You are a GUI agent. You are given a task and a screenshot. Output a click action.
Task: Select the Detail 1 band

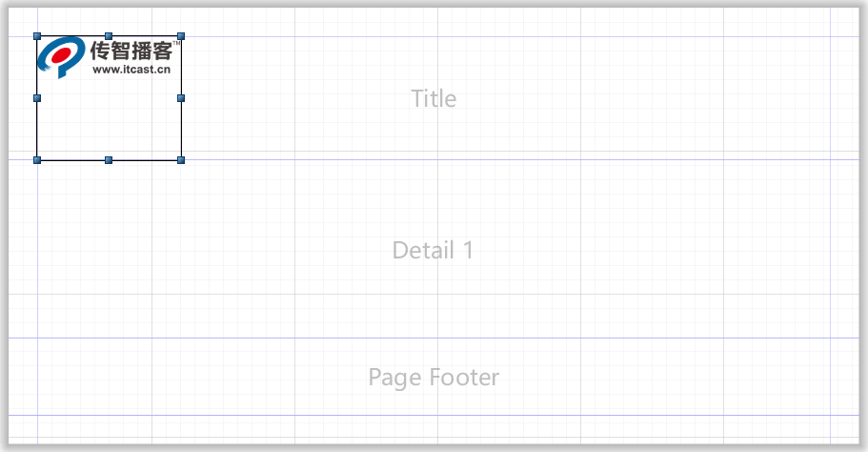(434, 249)
